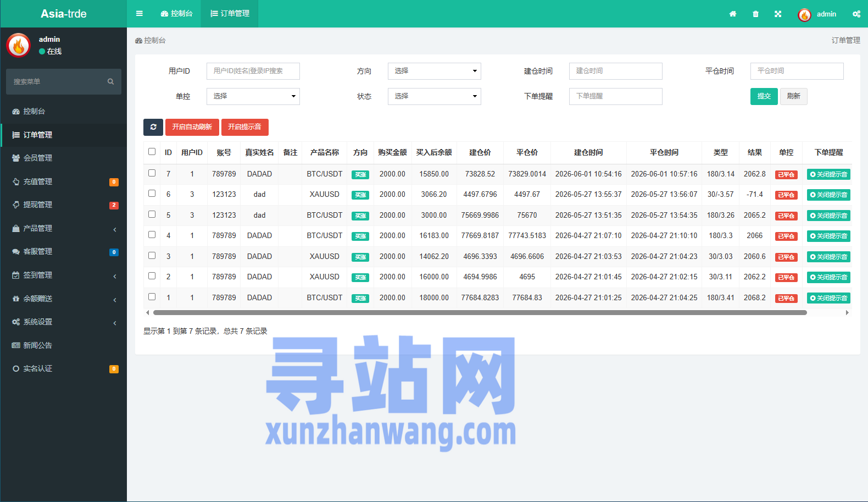Open the 状态 select dropdown
868x502 pixels.
435,96
